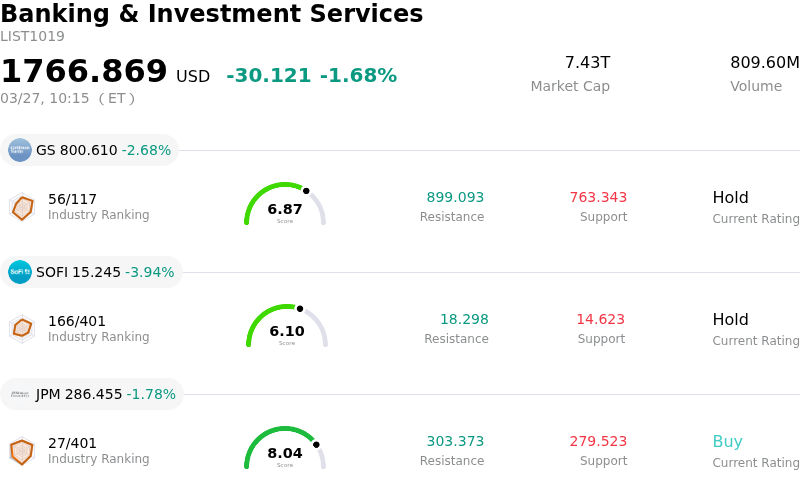Viewport: 800px width, 488px height.
Task: Click GS industry ranking radar icon
Action: [x=22, y=207]
